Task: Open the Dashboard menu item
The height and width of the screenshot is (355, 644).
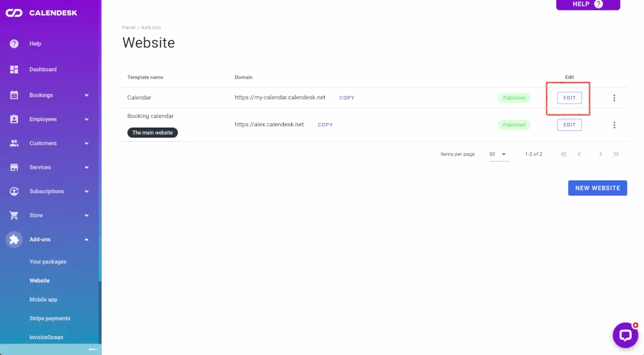Action: pyautogui.click(x=43, y=70)
